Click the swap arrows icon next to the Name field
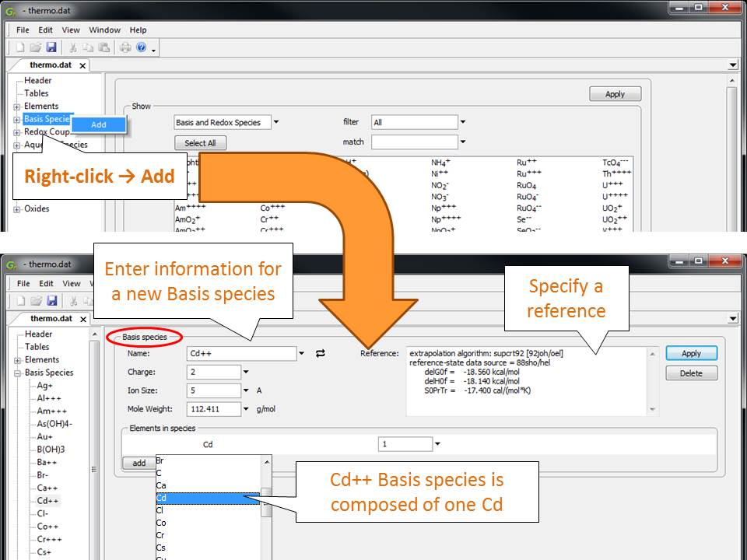This screenshot has height=560, width=747. 320,353
